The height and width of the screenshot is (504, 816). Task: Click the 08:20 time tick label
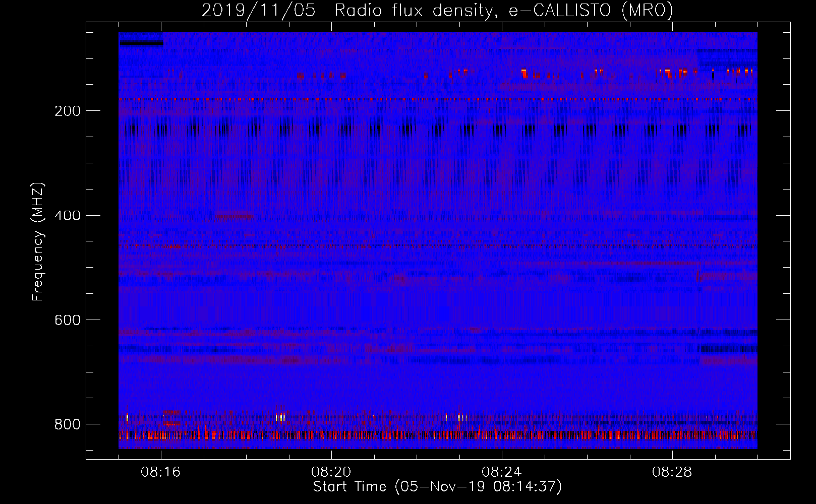(331, 472)
